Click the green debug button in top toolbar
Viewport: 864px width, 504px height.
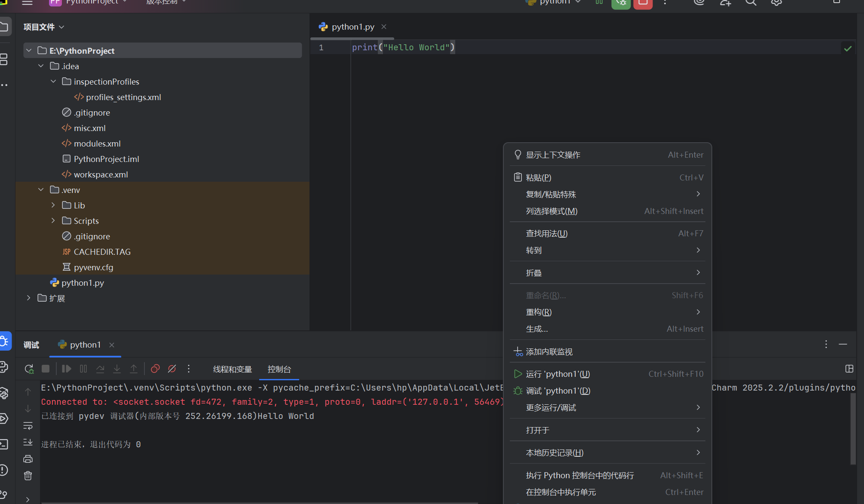click(x=621, y=3)
